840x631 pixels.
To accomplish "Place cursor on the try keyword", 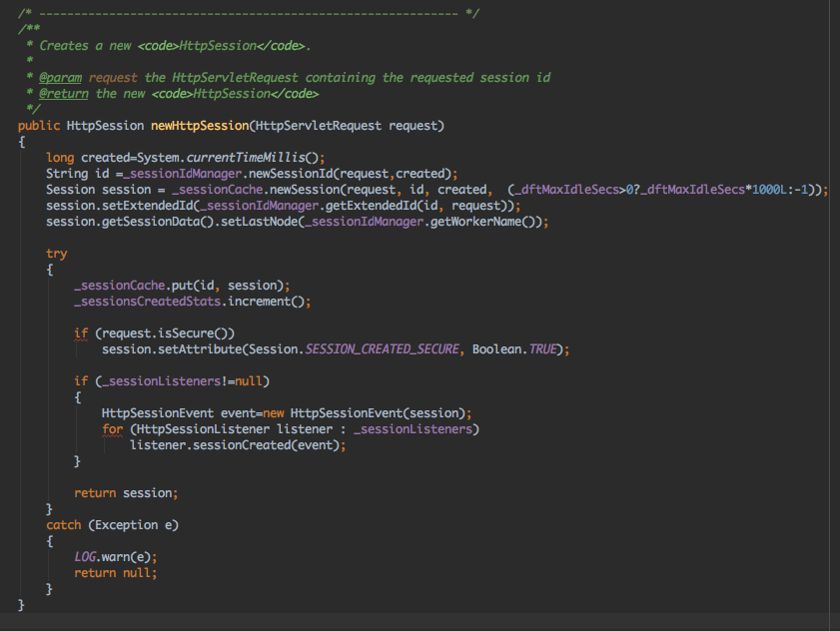I will (x=57, y=254).
